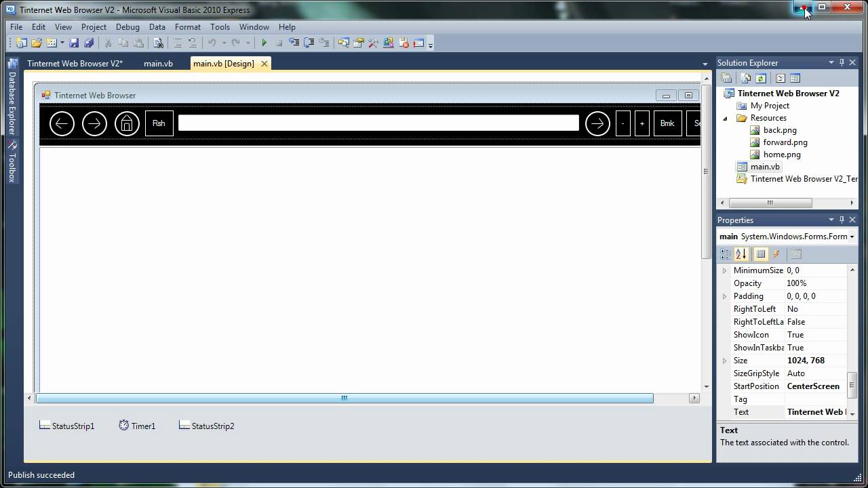
Task: Open the active documents list dropdown
Action: coord(705,64)
